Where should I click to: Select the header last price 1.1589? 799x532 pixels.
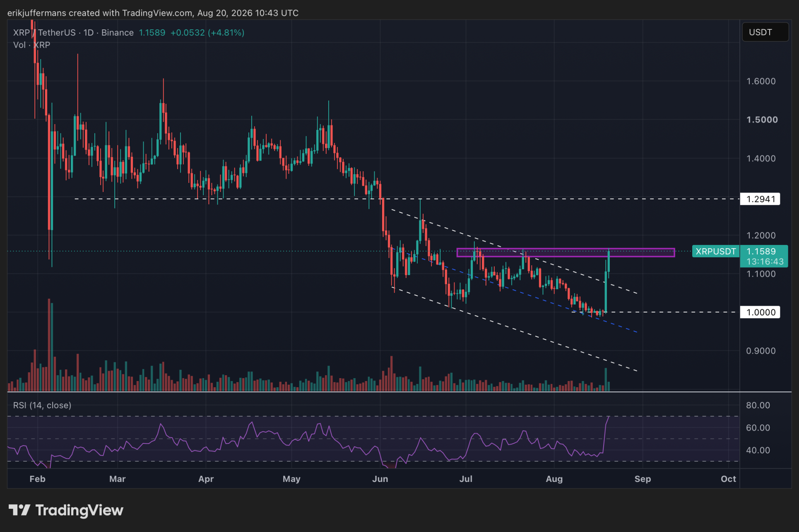pos(152,33)
